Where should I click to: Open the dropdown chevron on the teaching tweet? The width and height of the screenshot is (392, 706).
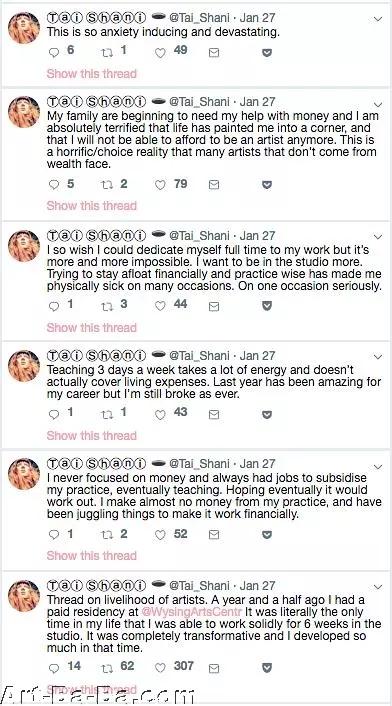[x=378, y=357]
